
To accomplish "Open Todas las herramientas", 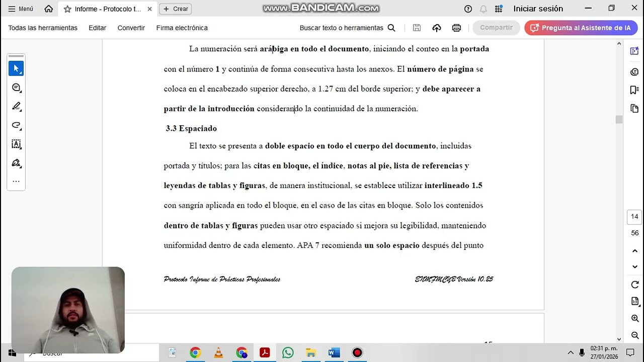I will tap(43, 28).
